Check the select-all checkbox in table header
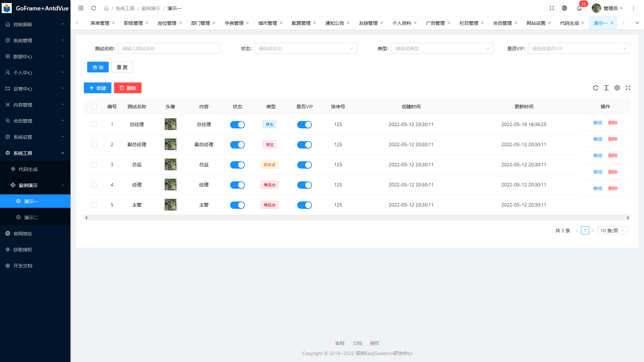Viewport: 644px width, 362px height. pos(94,107)
